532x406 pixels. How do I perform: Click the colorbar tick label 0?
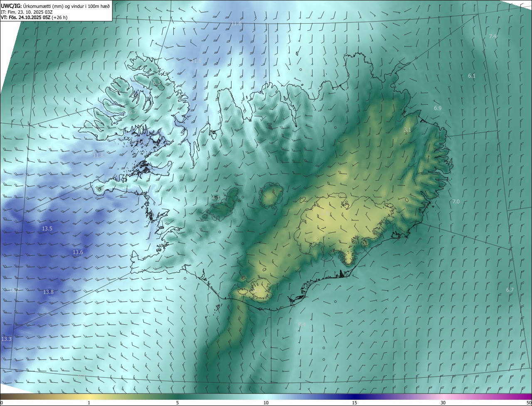point(2,403)
